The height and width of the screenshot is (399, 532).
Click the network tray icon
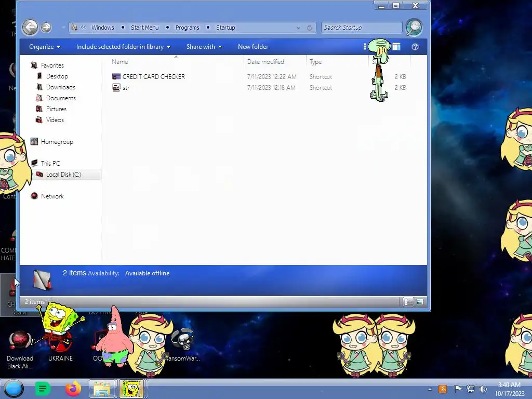(x=471, y=389)
